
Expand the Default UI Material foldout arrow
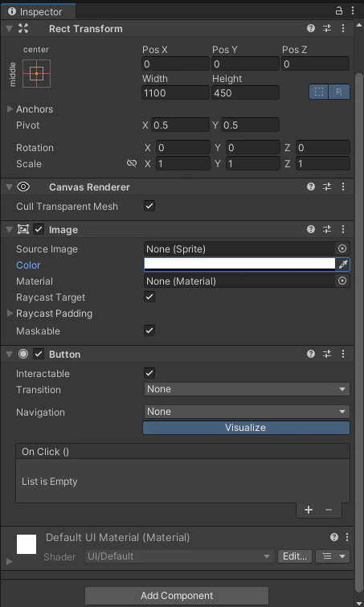tap(10, 561)
